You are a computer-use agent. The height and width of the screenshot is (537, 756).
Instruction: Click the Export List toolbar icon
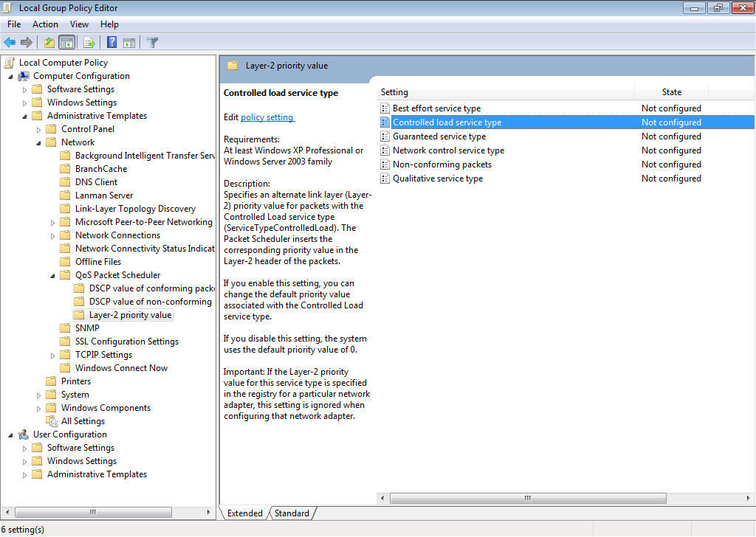click(x=89, y=43)
